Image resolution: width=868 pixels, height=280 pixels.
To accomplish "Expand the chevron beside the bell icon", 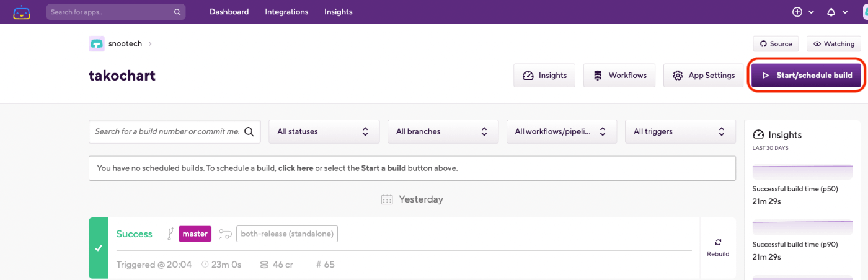I will pyautogui.click(x=845, y=12).
